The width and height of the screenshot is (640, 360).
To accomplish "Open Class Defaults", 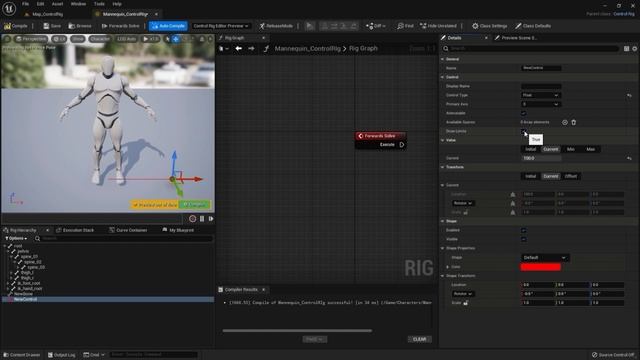I will point(533,26).
